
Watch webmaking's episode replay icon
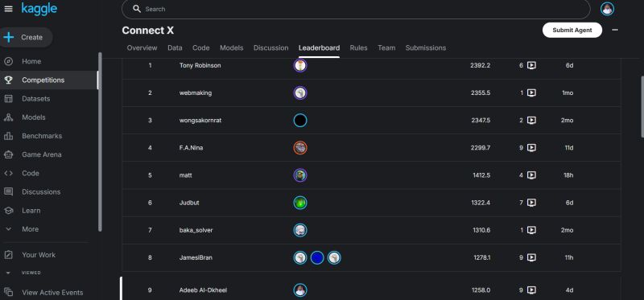pos(531,92)
